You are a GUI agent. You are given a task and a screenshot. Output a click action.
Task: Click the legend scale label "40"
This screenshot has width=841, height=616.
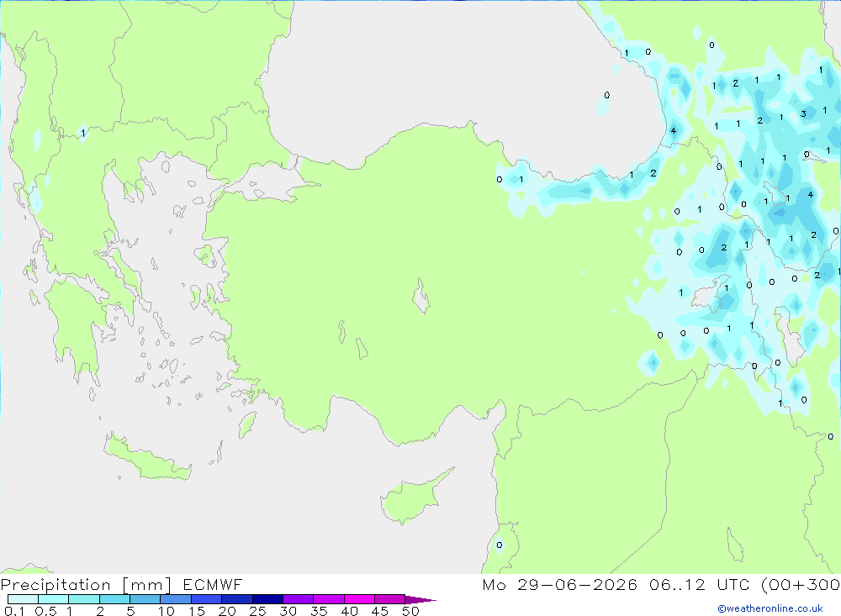coord(349,611)
